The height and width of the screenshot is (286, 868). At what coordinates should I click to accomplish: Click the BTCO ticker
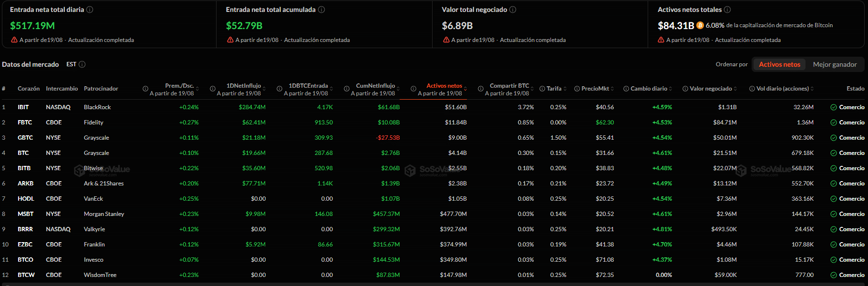point(25,260)
